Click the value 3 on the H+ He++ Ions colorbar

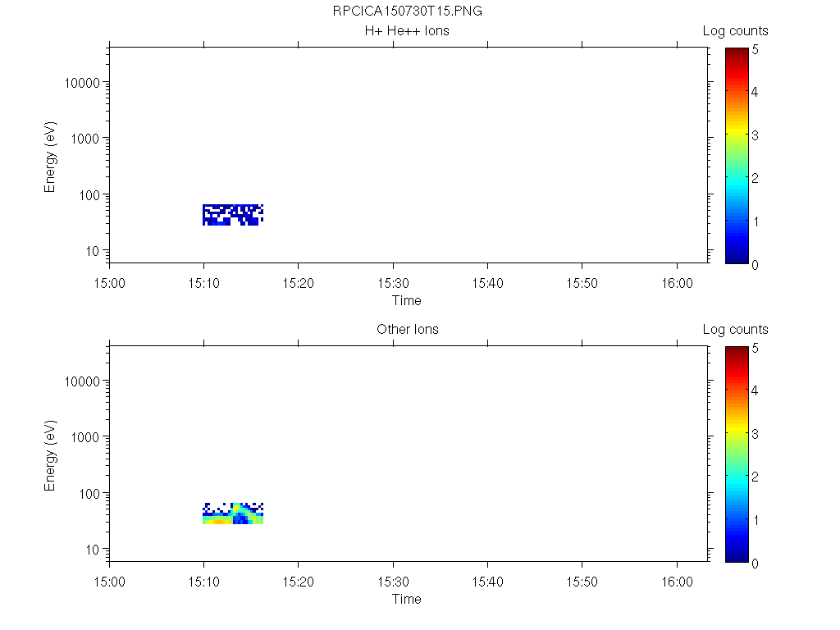[x=755, y=135]
